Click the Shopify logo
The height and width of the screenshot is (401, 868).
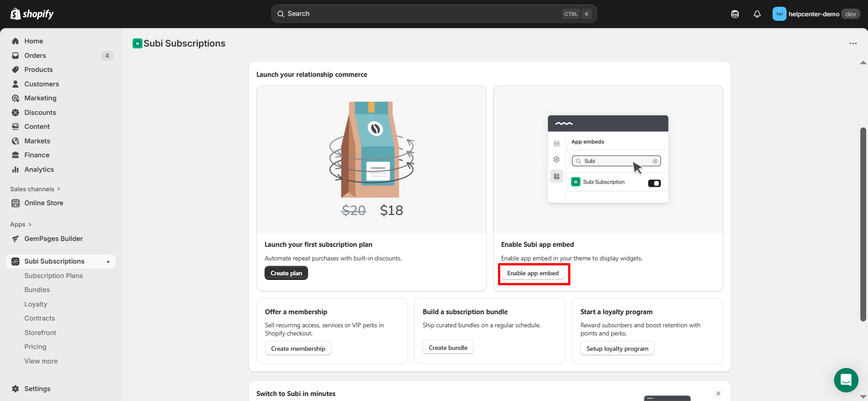click(x=32, y=14)
